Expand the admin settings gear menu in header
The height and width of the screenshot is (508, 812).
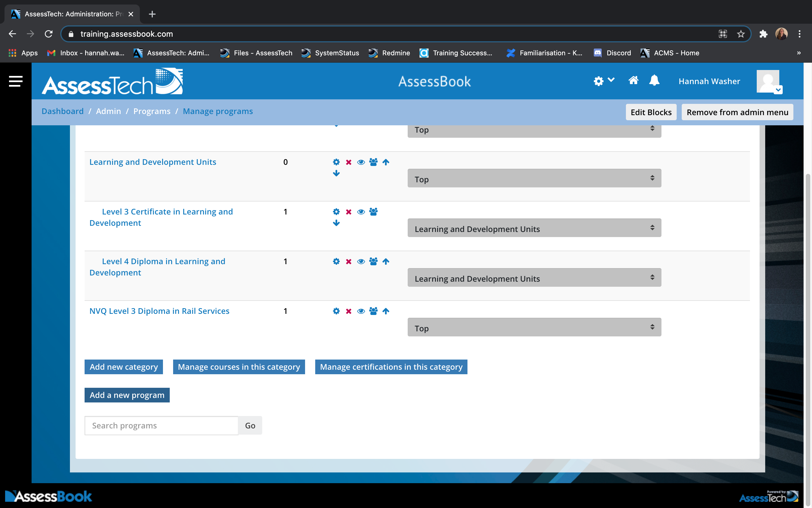click(604, 81)
